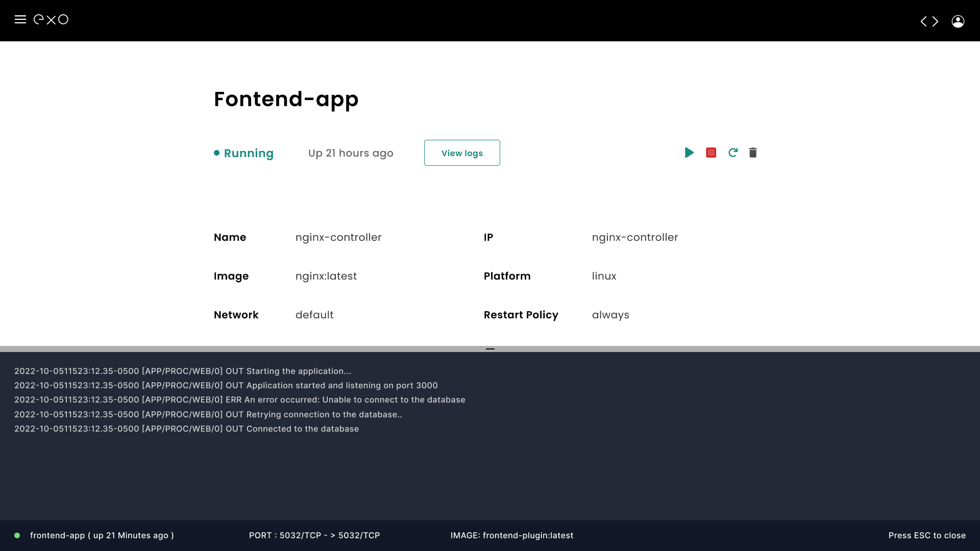The height and width of the screenshot is (551, 980).
Task: Click frontend-app status in bottom bar
Action: coord(102,535)
